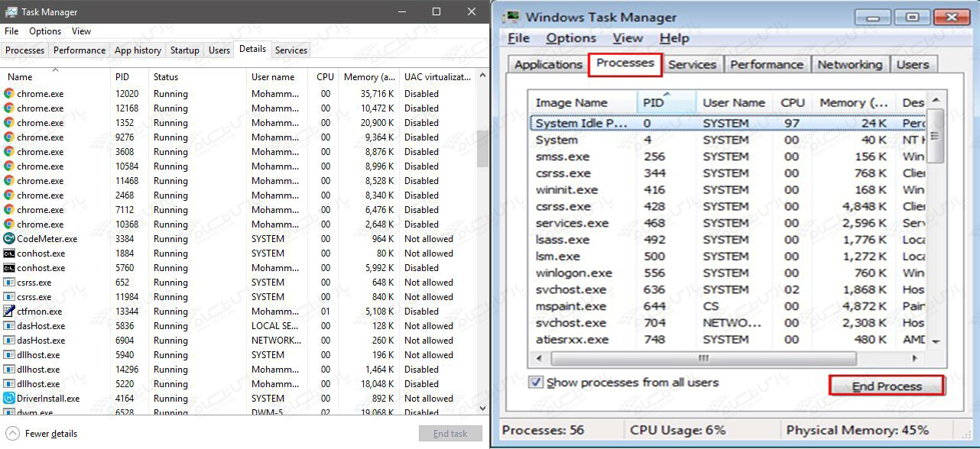Select the winlogon.exe process row

pos(728,273)
